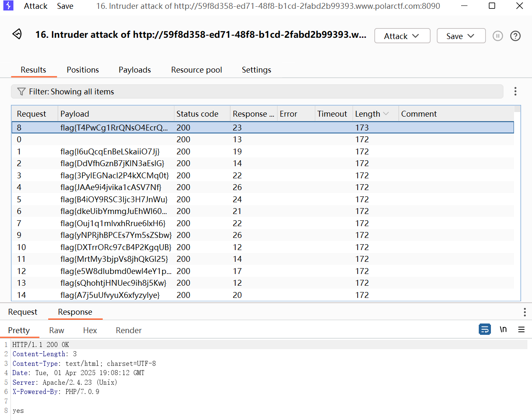
Task: Select row flag{3PylEGNacl2P4kXCMq0t}
Action: (x=263, y=175)
